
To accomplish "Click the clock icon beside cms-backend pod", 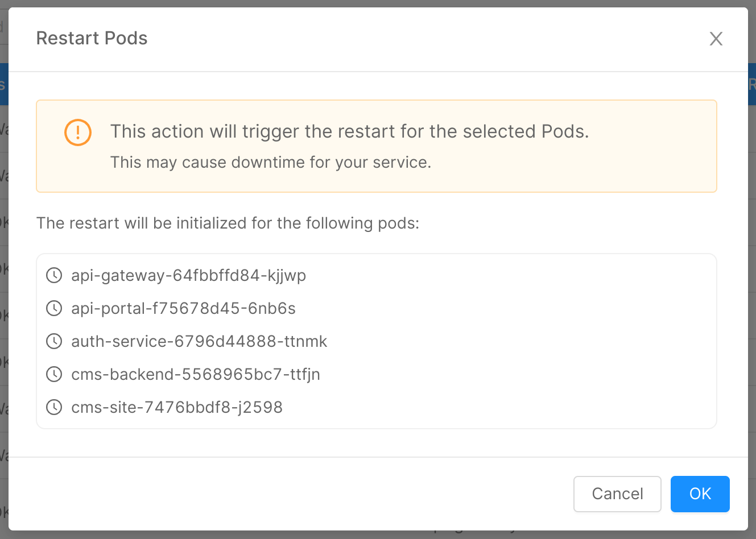I will (54, 375).
